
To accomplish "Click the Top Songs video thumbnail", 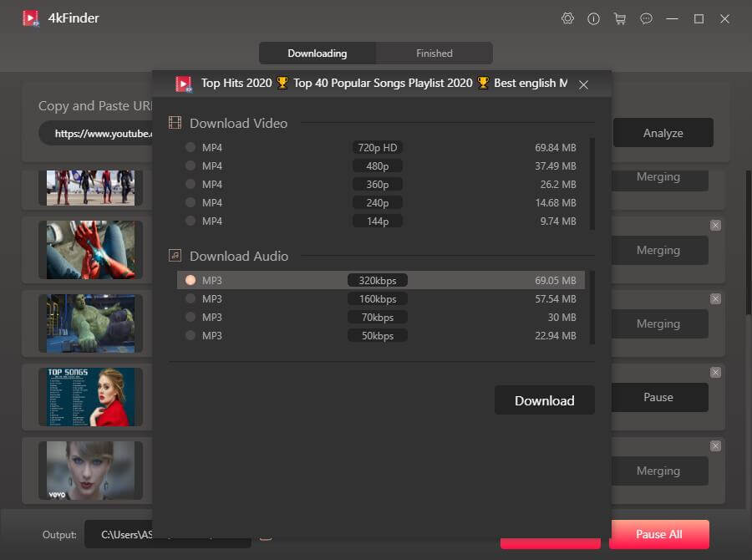I will pos(90,397).
